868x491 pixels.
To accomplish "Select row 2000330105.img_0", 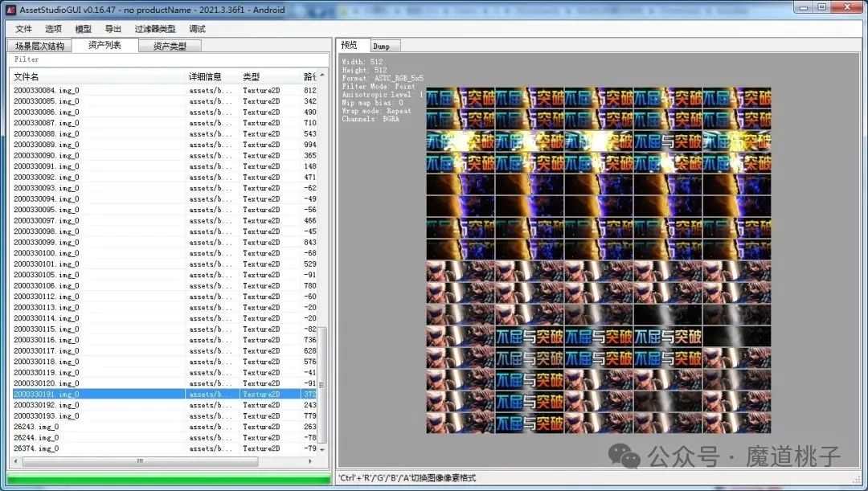I will pos(165,275).
